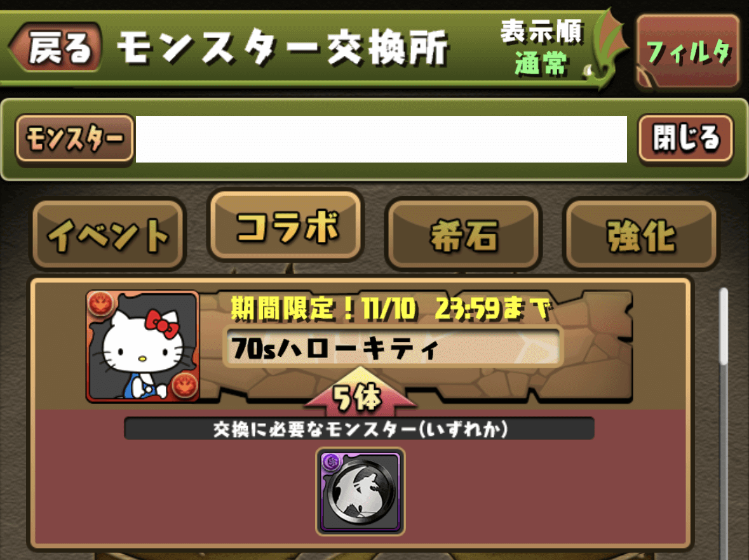749x560 pixels.
Task: Tap the 交換に必要なモンスター(いずれか) header bar
Action: click(359, 429)
